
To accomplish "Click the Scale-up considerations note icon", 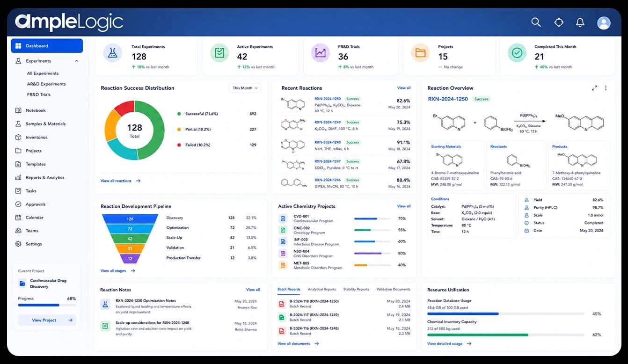I will coord(105,326).
